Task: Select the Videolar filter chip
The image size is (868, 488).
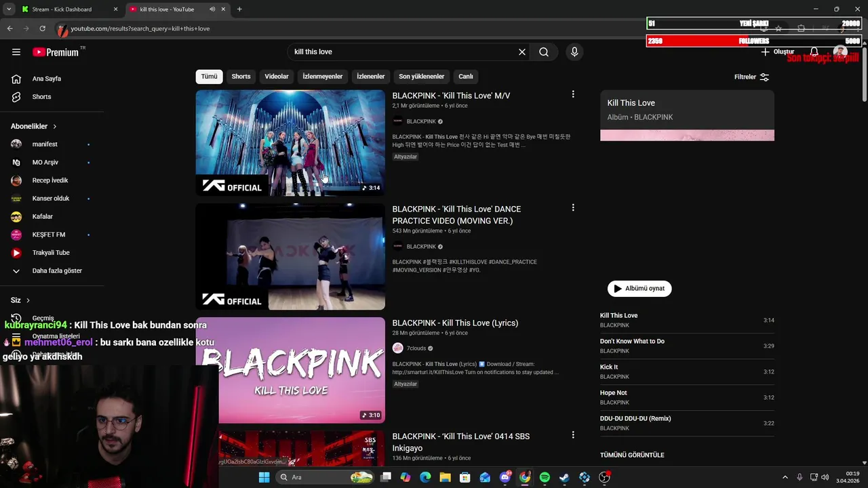Action: point(277,77)
